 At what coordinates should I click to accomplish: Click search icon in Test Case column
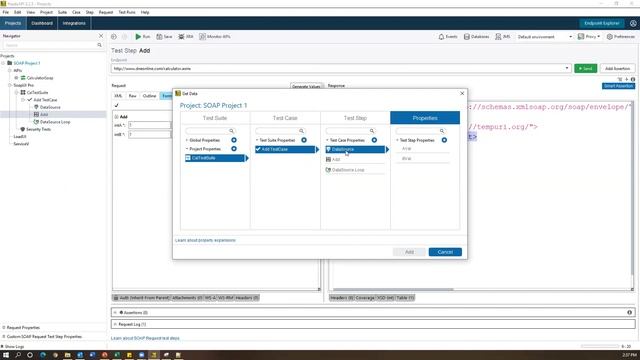pos(301,131)
